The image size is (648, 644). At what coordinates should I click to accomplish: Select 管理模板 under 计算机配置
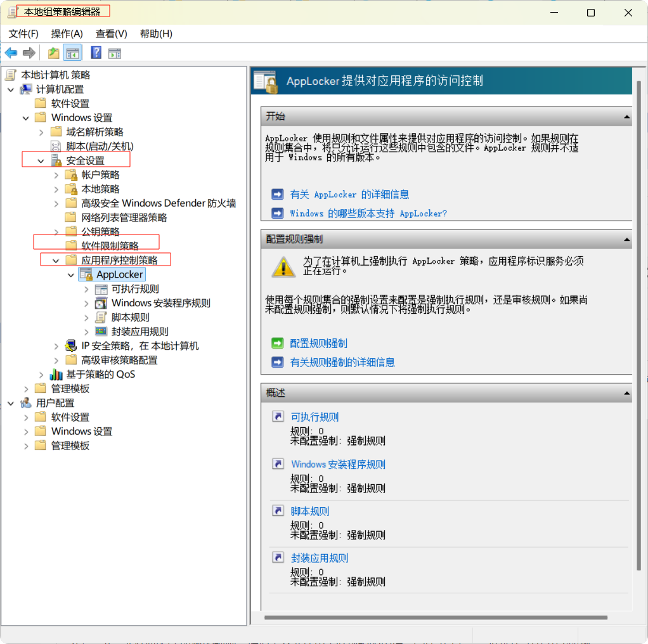(x=70, y=389)
